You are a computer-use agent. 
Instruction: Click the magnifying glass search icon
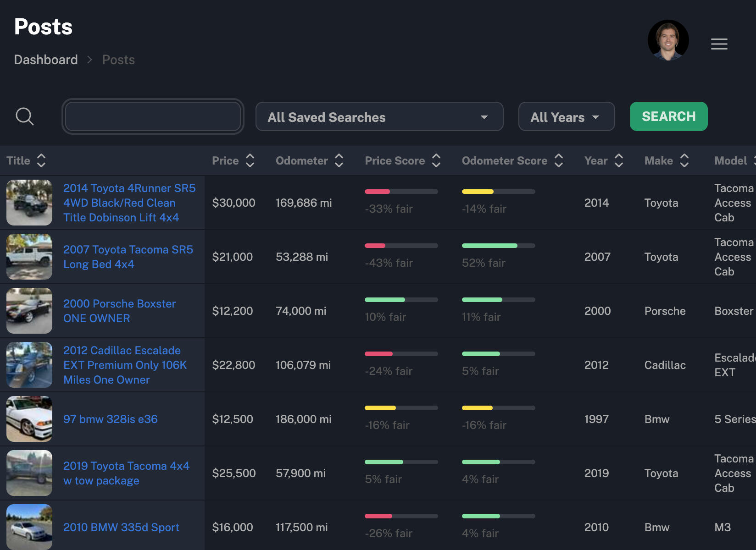click(25, 116)
